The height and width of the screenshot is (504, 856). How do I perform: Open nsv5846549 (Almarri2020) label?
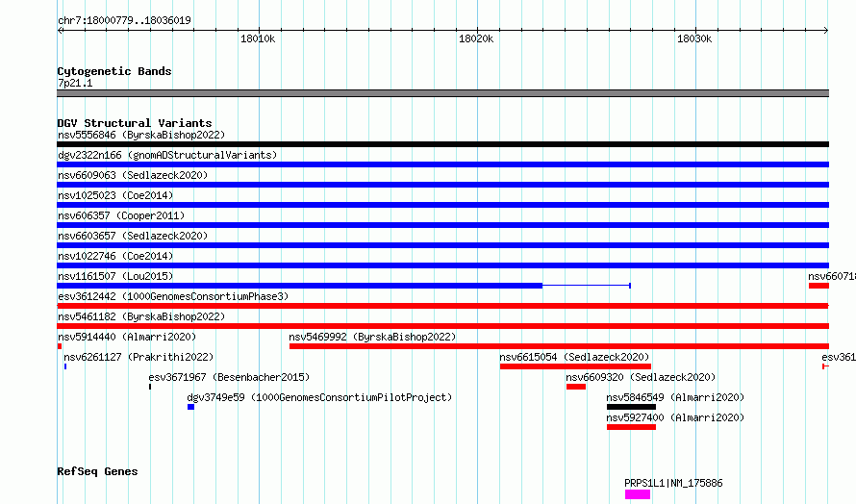(675, 397)
